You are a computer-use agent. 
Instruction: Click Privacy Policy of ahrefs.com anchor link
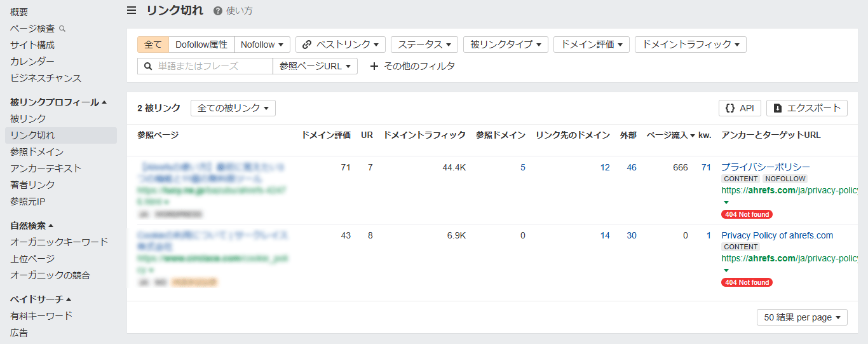coord(777,235)
